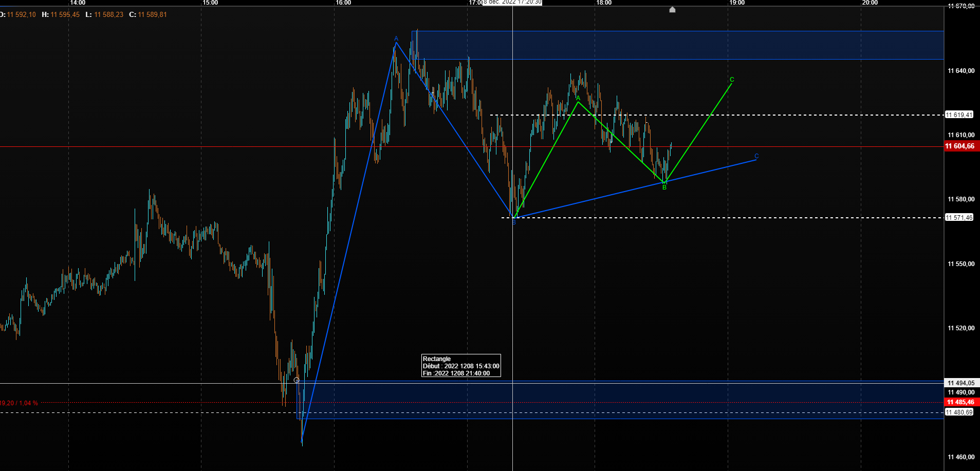The height and width of the screenshot is (471, 980).
Task: Select the blue wave point B label
Action: pyautogui.click(x=513, y=222)
